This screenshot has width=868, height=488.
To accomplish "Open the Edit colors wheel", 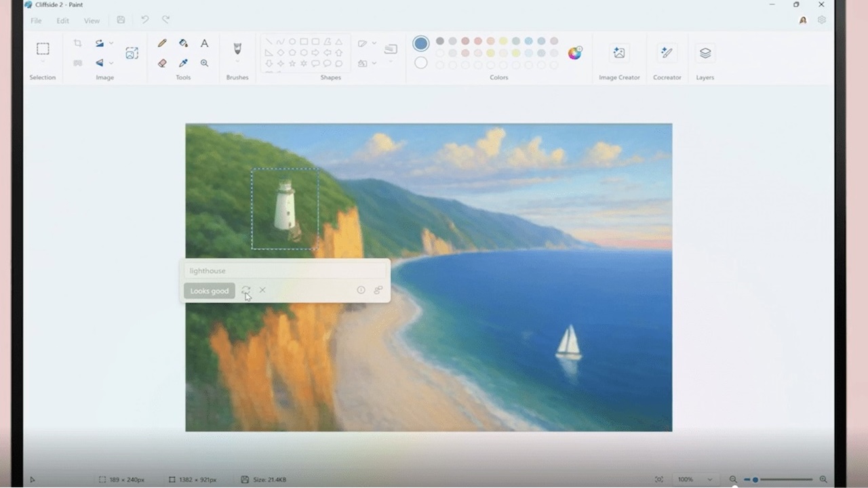I will point(574,53).
